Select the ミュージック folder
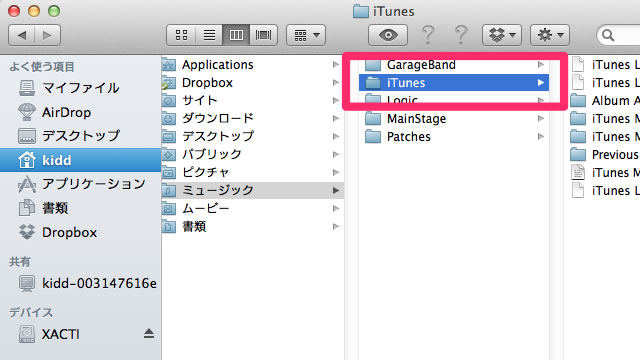 253,190
